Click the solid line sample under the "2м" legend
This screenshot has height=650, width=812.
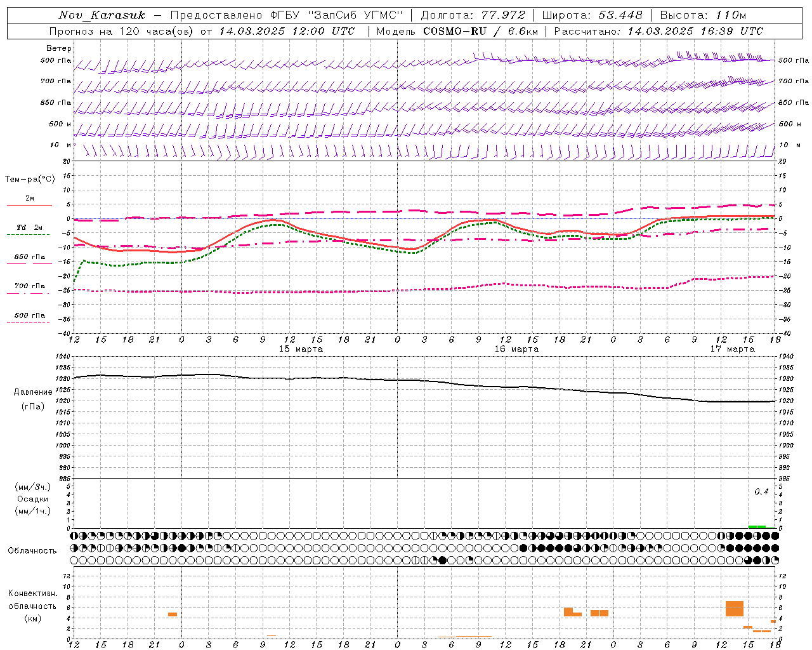29,206
